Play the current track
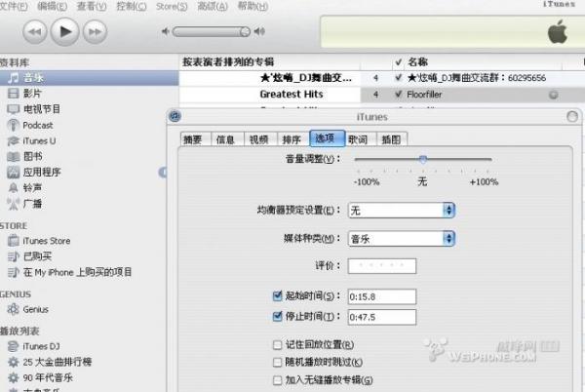Screen dimensions: 585x392 click(65, 32)
